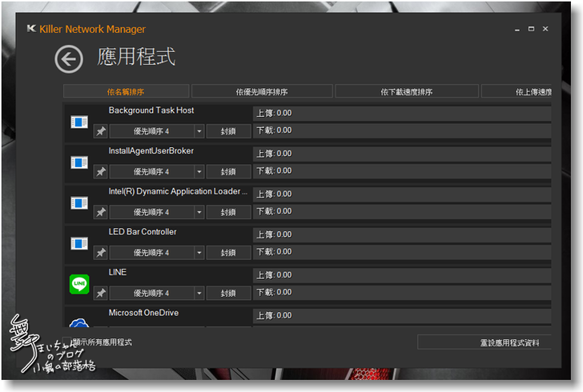
Task: Pin the Background Task Host entry
Action: tap(100, 131)
